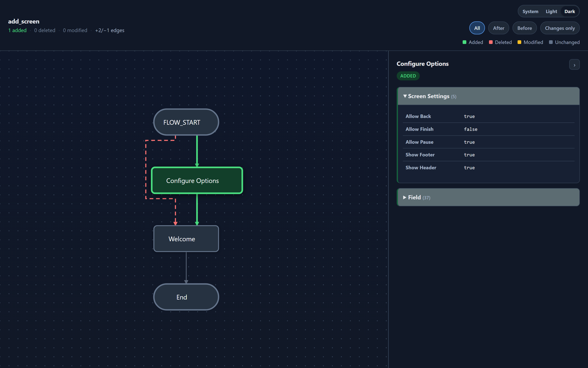588x368 pixels.
Task: Click the 'false' value for Allow Finish
Action: [470, 129]
